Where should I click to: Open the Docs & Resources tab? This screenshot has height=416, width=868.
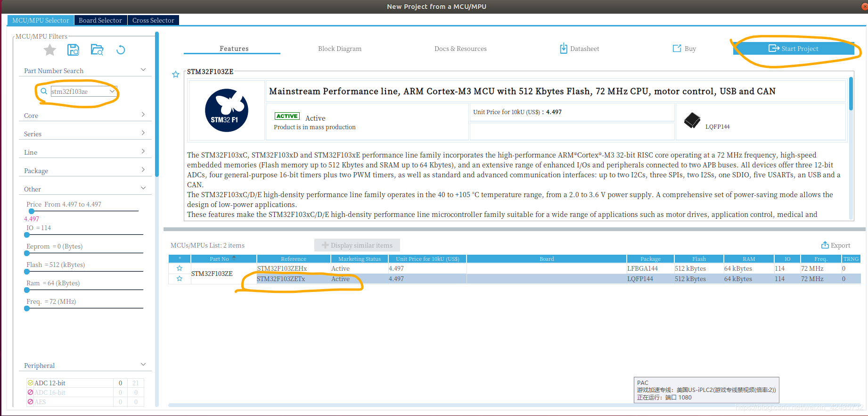460,49
